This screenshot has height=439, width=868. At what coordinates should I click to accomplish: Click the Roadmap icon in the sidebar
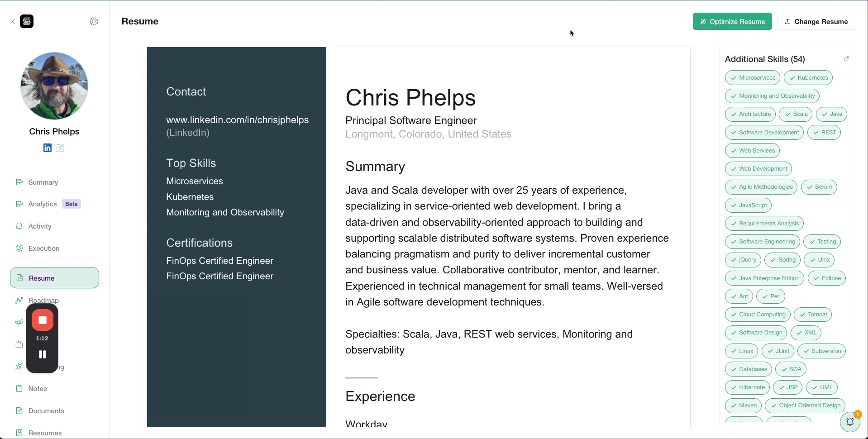(x=19, y=300)
